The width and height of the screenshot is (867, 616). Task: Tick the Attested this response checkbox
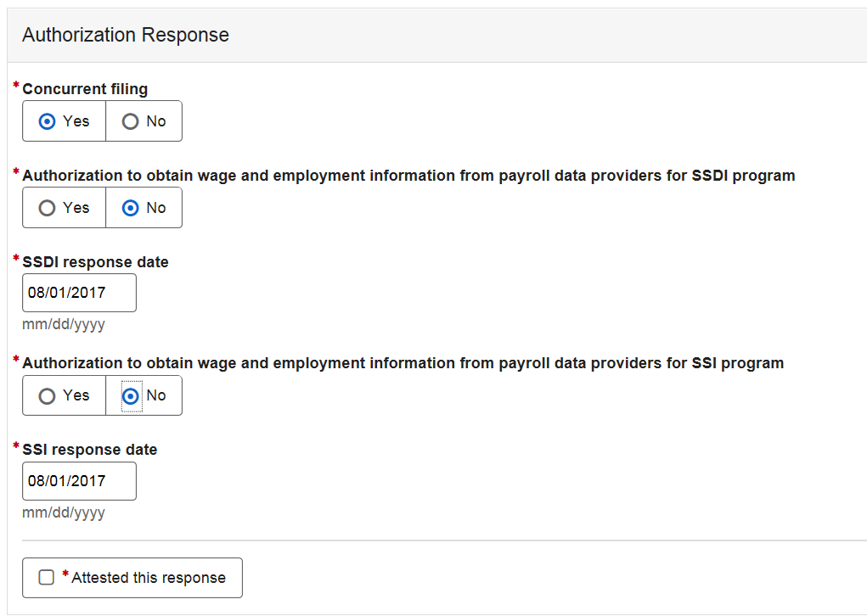[47, 578]
